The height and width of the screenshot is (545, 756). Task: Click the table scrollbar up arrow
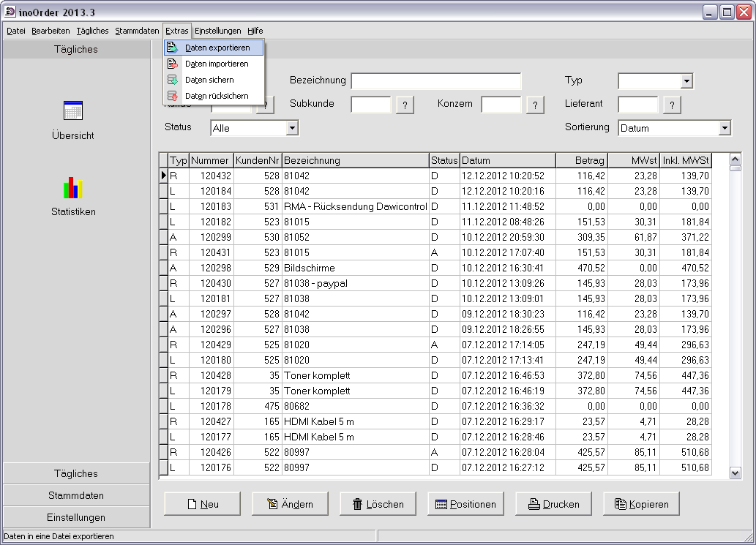point(736,159)
